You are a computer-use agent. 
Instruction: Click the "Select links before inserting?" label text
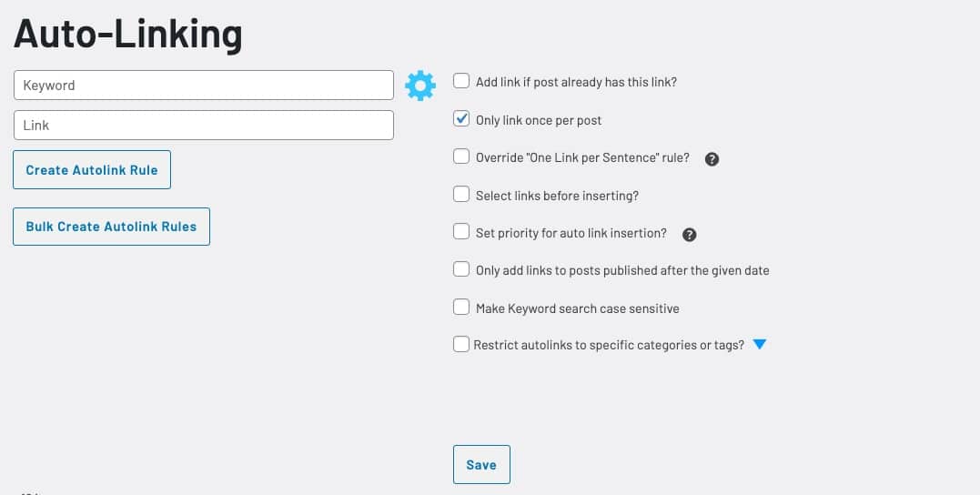click(x=558, y=196)
